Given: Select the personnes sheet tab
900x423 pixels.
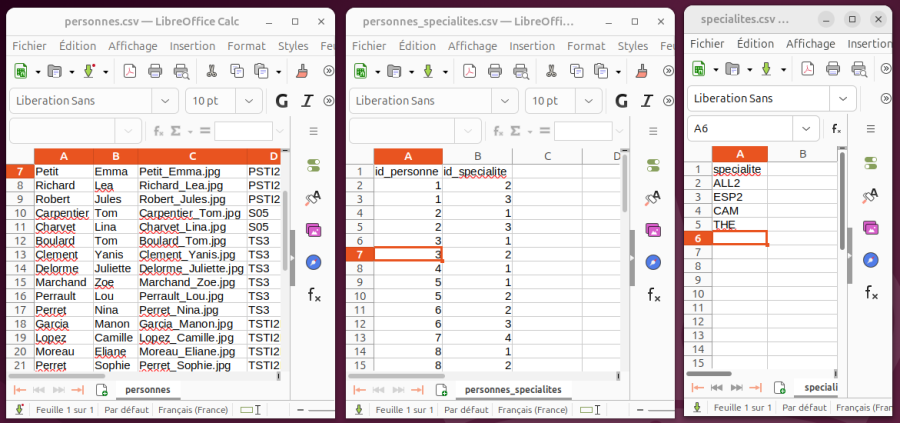Looking at the screenshot, I should point(148,390).
